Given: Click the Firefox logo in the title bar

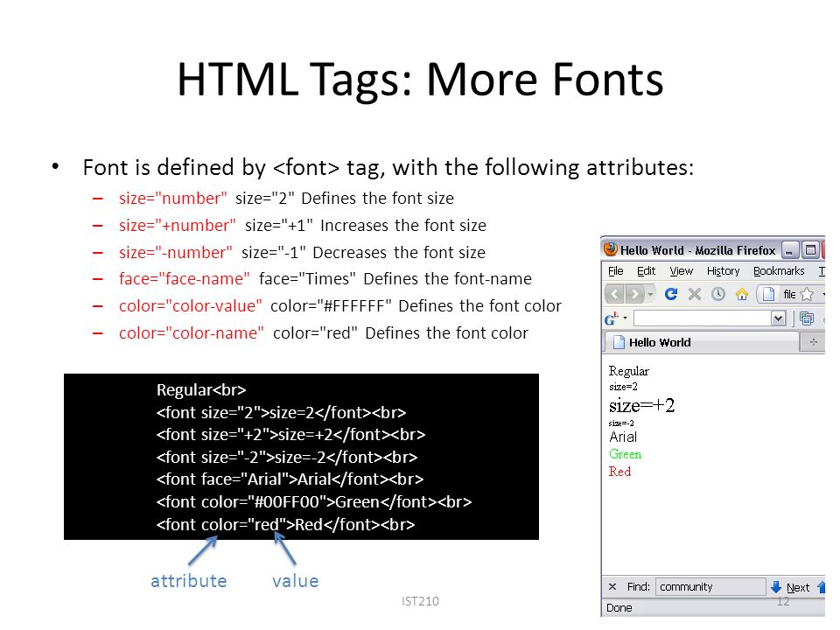Looking at the screenshot, I should 610,249.
